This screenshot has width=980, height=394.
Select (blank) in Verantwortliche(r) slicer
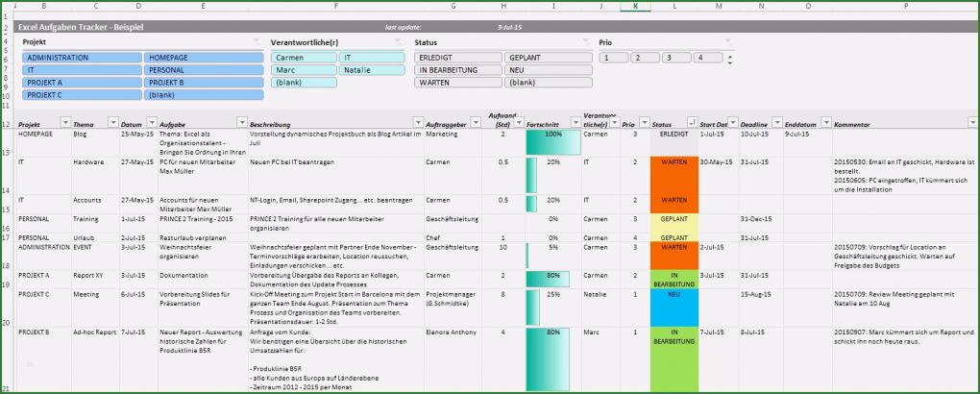click(x=304, y=83)
